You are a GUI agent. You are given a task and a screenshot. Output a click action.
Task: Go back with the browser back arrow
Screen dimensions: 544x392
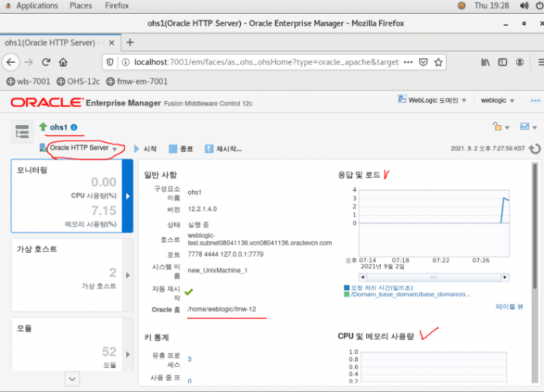[x=11, y=62]
